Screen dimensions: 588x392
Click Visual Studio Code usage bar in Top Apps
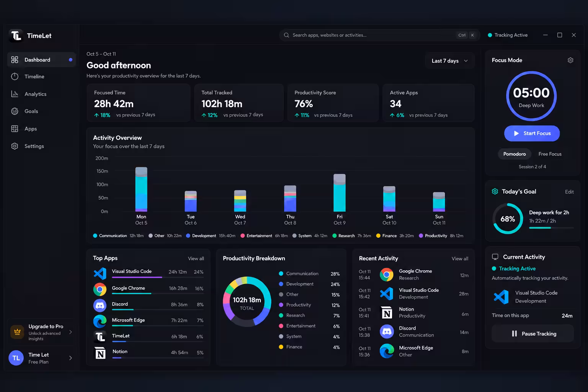[158, 277]
